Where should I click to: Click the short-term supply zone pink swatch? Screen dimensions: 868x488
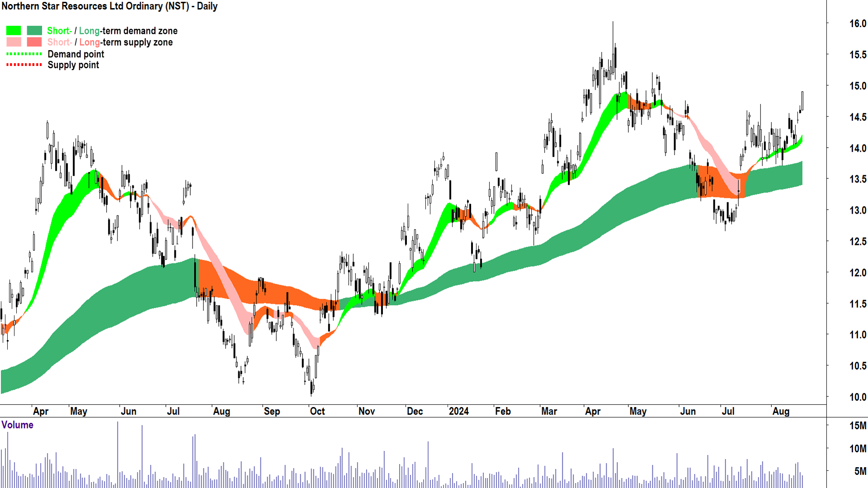[x=14, y=42]
